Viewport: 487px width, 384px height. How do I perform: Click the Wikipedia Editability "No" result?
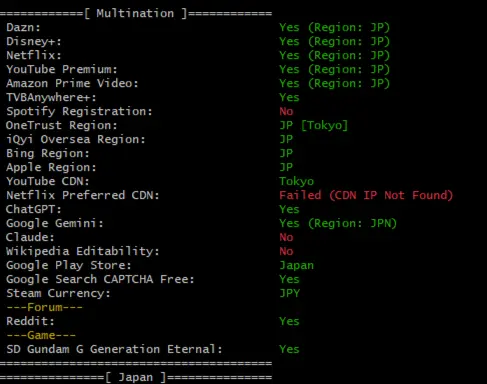pyautogui.click(x=286, y=251)
